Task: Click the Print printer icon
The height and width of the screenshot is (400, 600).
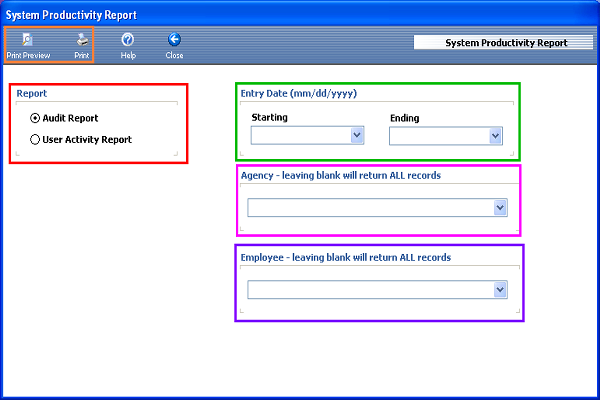Action: (82, 40)
